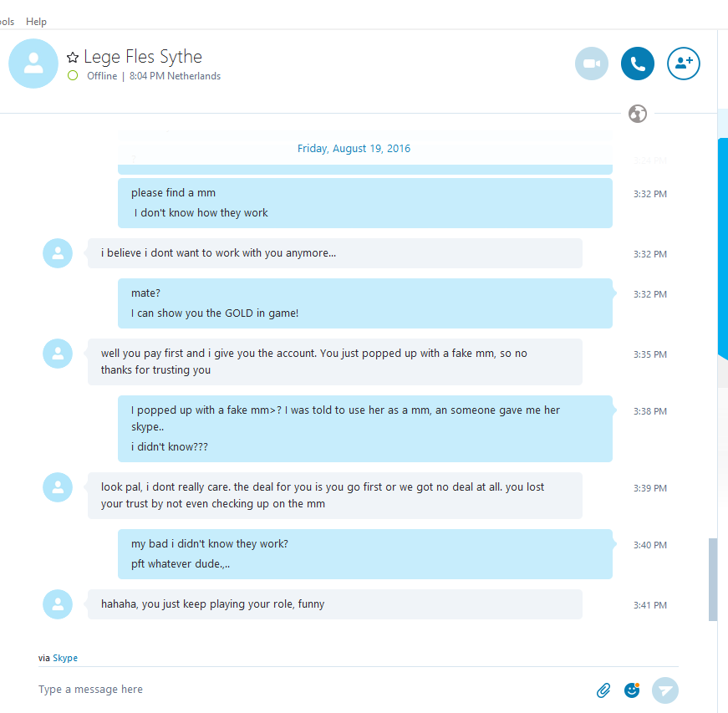Click the globe translator icon
This screenshot has width=728, height=713.
point(638,114)
